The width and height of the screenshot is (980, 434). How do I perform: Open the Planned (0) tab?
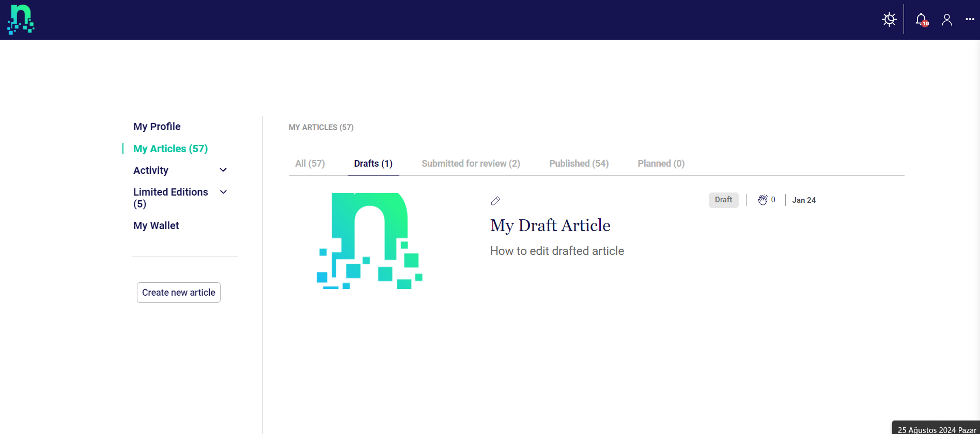pos(661,164)
